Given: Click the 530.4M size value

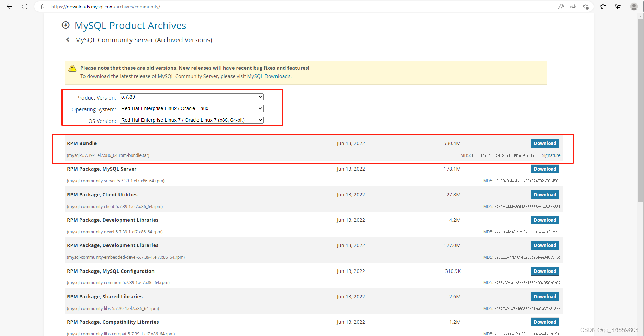Looking at the screenshot, I should 452,143.
